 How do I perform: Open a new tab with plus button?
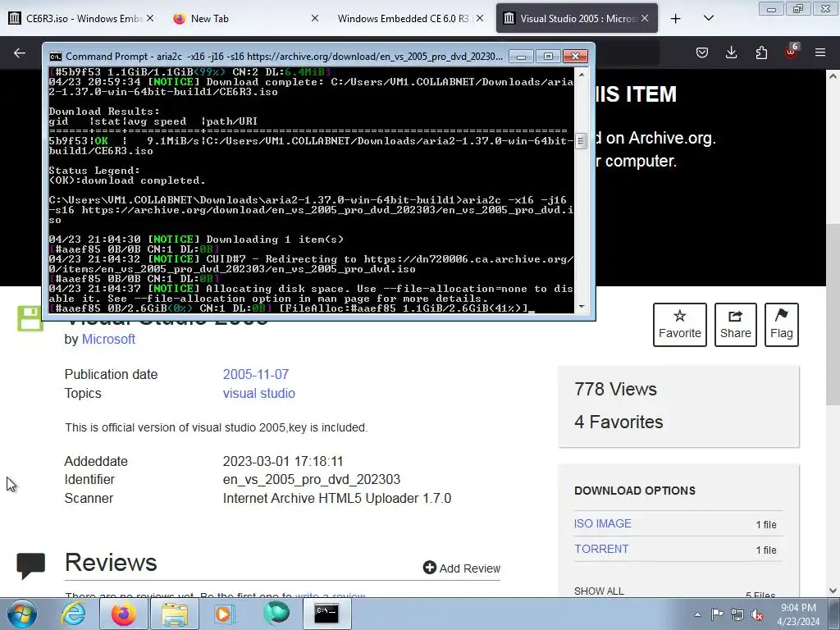point(676,19)
